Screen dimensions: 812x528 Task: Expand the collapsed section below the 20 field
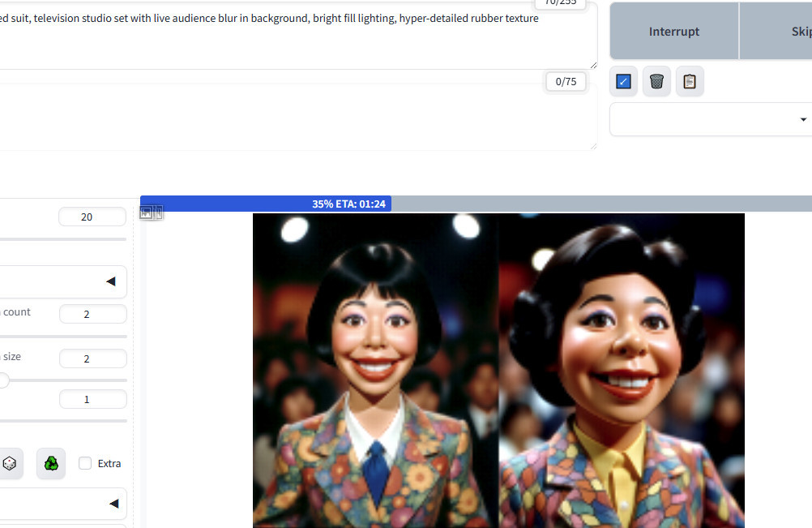point(63,281)
